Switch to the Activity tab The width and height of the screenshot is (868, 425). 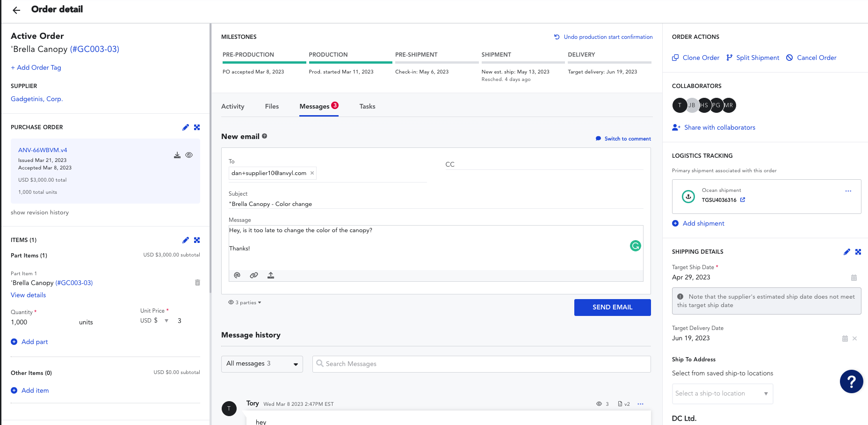point(232,107)
